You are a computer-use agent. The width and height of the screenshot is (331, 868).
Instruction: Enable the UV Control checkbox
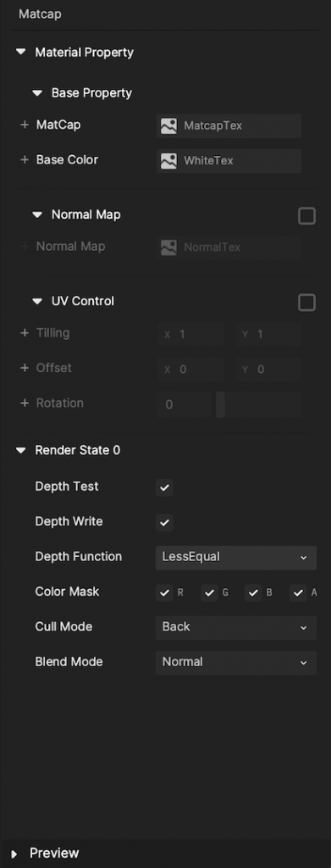306,303
